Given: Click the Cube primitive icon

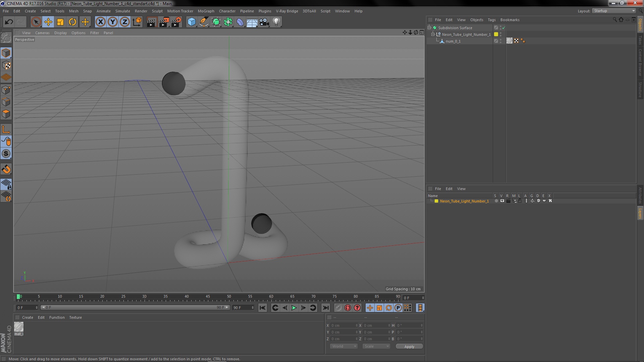Looking at the screenshot, I should 192,22.
